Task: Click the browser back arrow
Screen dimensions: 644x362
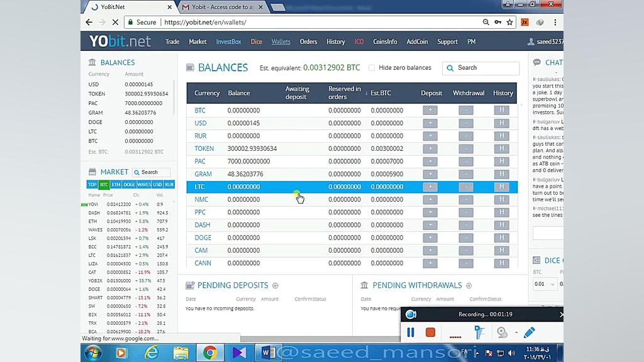Action: pos(89,22)
